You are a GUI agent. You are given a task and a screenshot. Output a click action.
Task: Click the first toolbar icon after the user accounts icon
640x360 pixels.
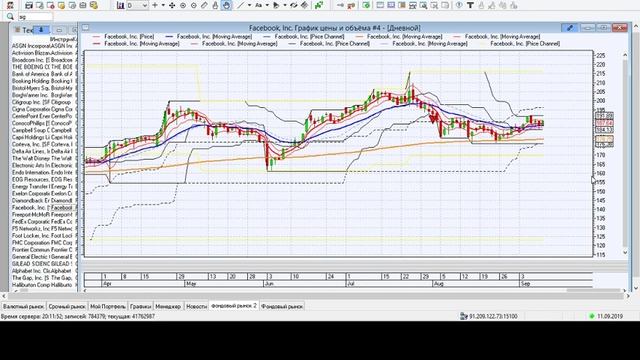[x=29, y=5]
